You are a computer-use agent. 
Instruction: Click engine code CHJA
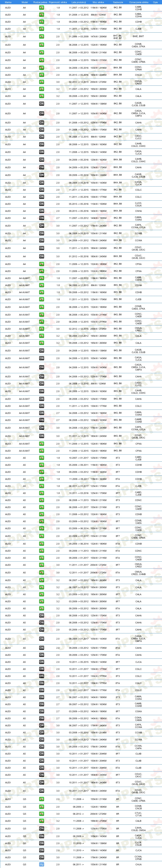click(x=138, y=864)
